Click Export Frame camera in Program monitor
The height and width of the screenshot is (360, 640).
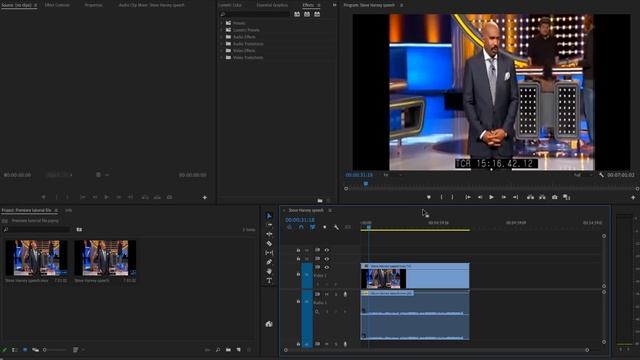(x=554, y=197)
